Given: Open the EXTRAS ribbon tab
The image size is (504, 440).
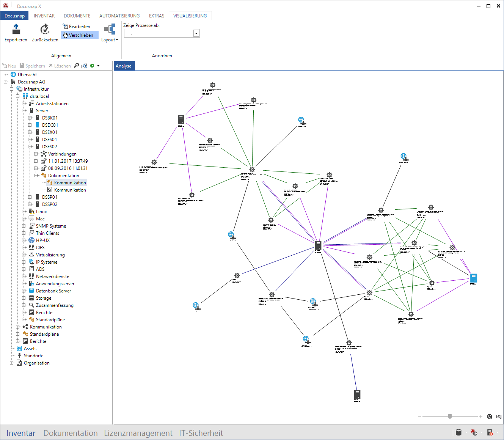Looking at the screenshot, I should coord(157,16).
